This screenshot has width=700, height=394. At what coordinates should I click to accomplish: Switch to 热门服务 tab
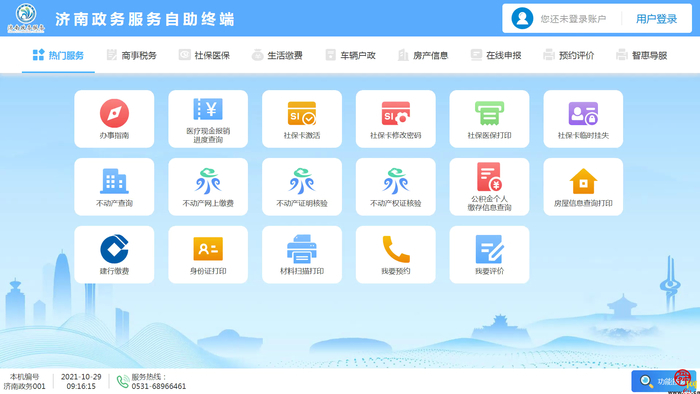pyautogui.click(x=58, y=55)
